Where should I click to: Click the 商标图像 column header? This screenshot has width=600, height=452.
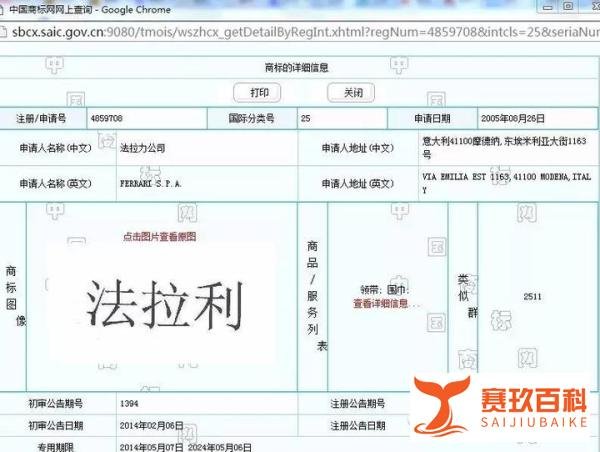click(x=15, y=296)
